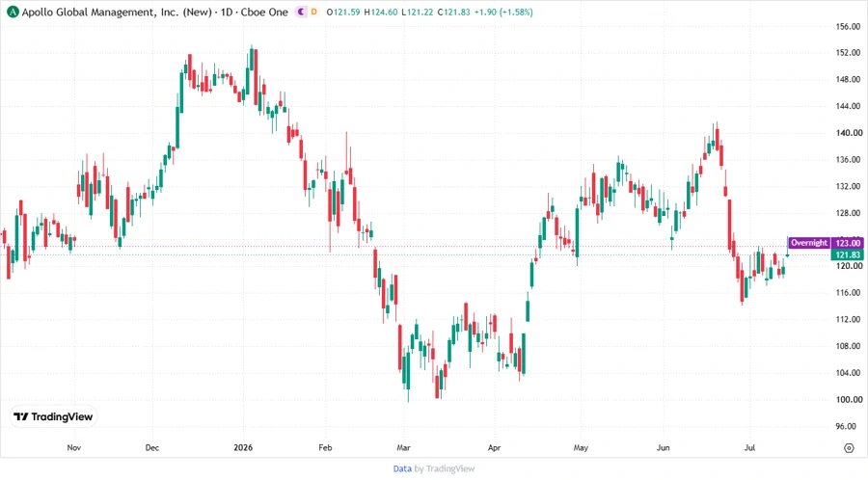Click the +1.90 (+1.58%) change value

tap(503, 12)
